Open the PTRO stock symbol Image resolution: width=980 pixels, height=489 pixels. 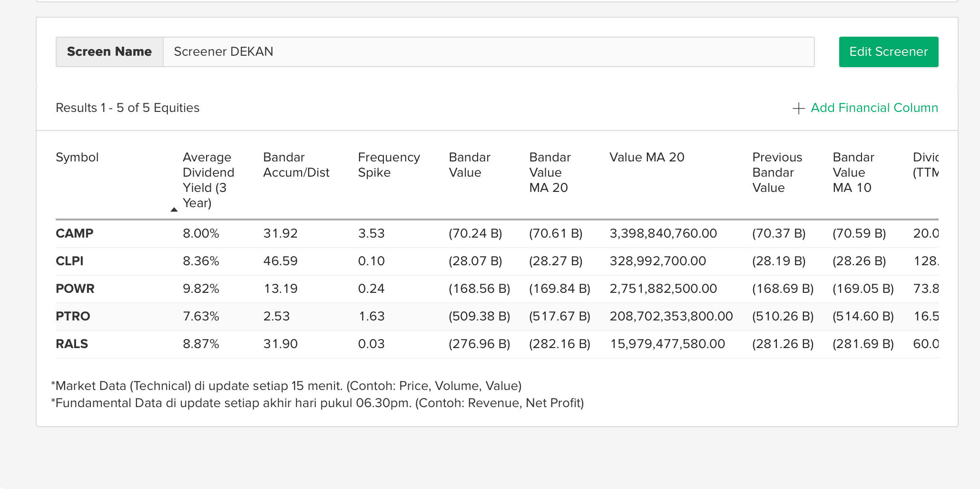[73, 316]
